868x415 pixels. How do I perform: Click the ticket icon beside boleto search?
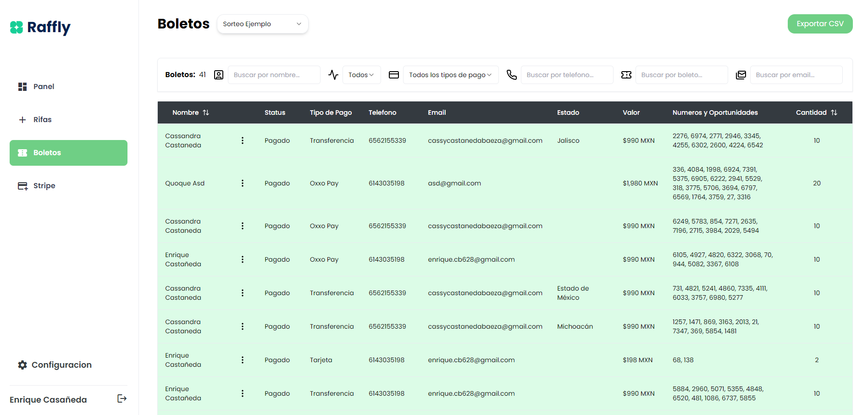pos(626,75)
